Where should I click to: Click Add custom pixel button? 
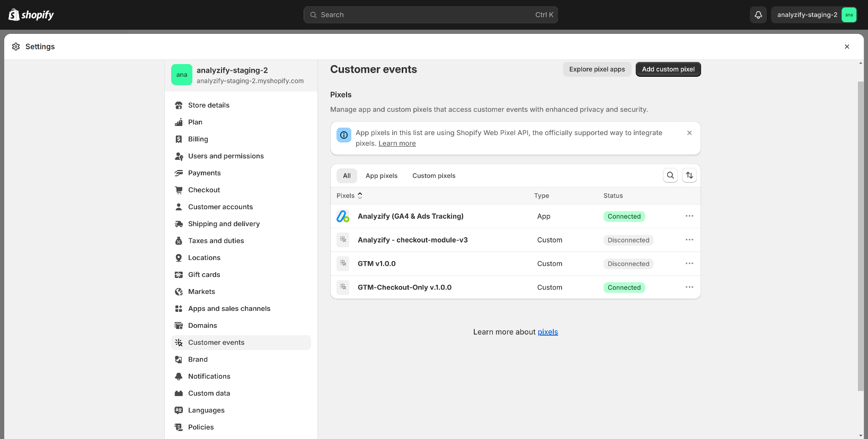pos(668,69)
